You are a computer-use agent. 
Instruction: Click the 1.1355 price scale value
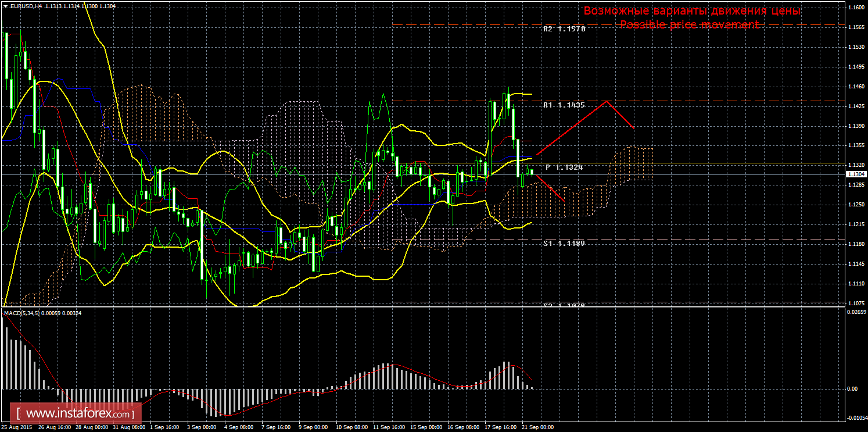coord(856,145)
